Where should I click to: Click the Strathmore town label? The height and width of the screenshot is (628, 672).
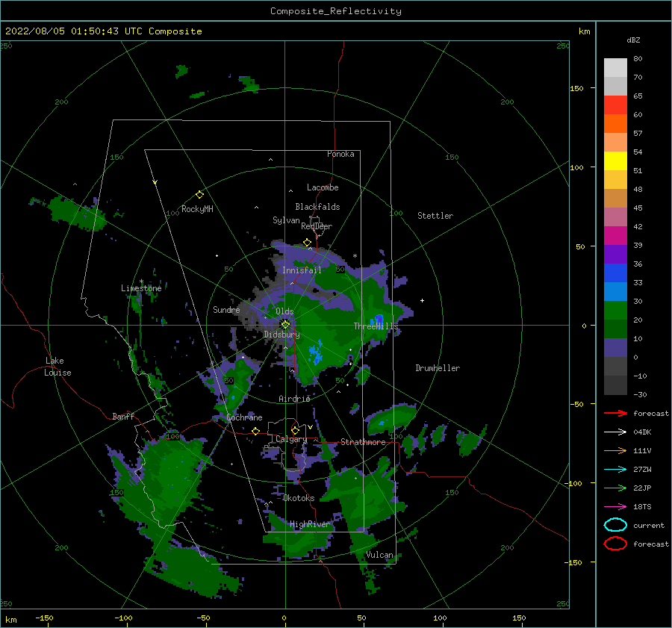(x=363, y=442)
